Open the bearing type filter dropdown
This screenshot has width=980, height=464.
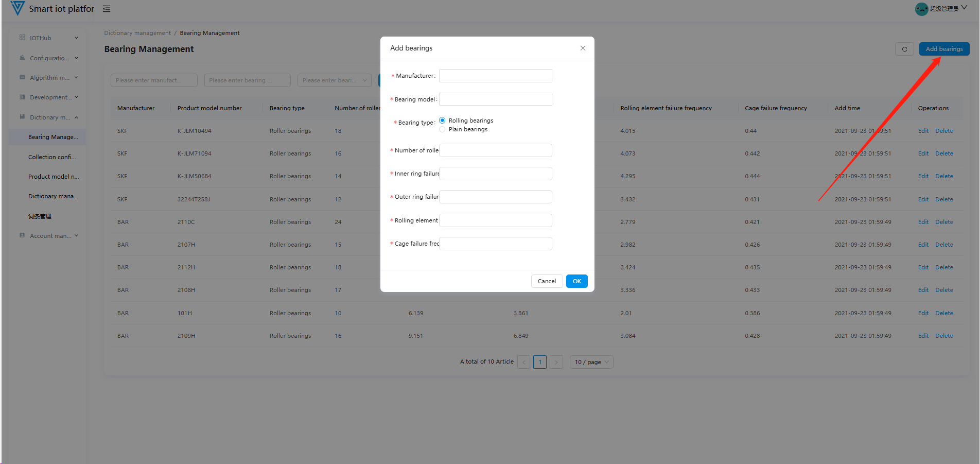334,80
